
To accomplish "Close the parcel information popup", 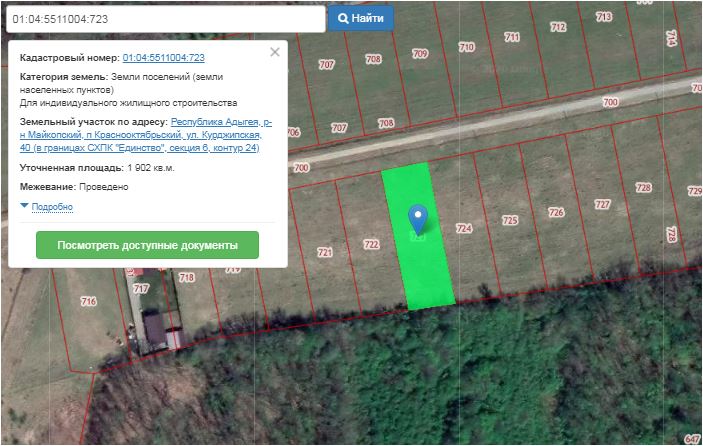I will click(275, 52).
